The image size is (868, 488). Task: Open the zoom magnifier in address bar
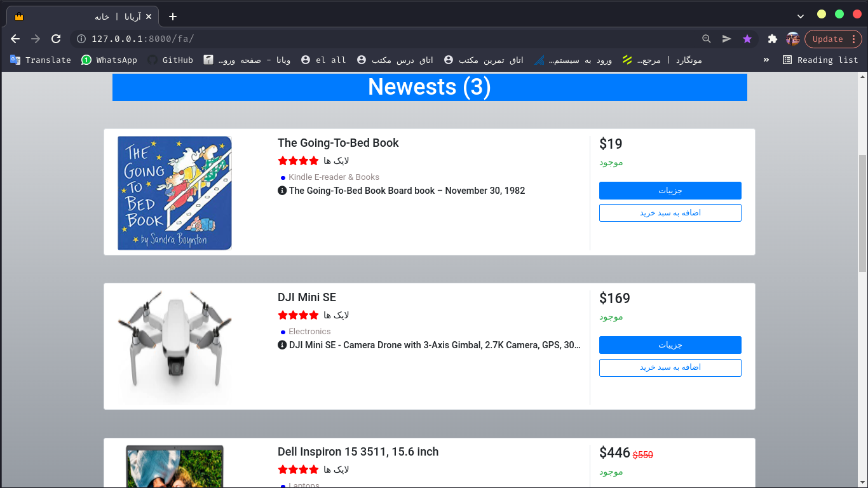pos(706,39)
